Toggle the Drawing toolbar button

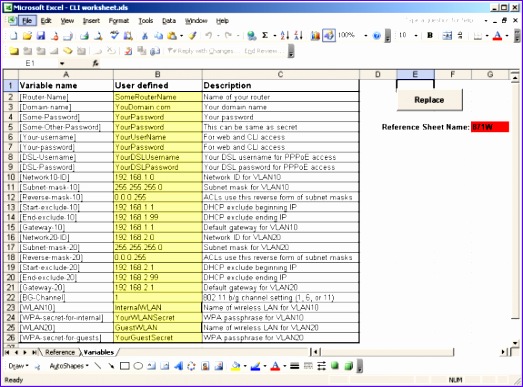tap(329, 35)
